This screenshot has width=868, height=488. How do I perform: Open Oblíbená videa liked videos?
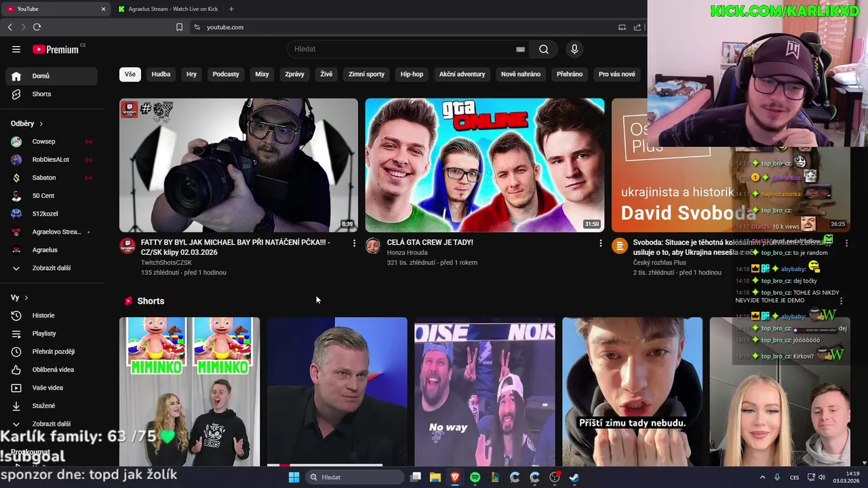[x=52, y=369]
